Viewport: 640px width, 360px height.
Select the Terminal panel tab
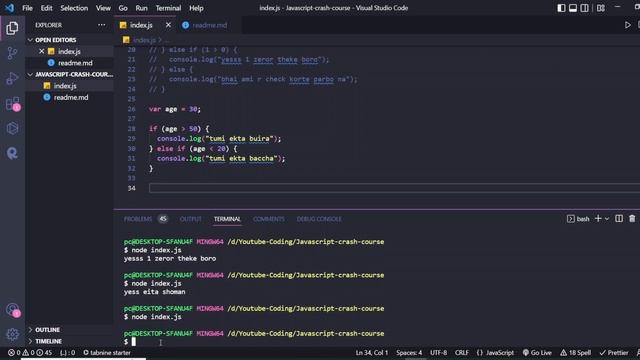(227, 219)
